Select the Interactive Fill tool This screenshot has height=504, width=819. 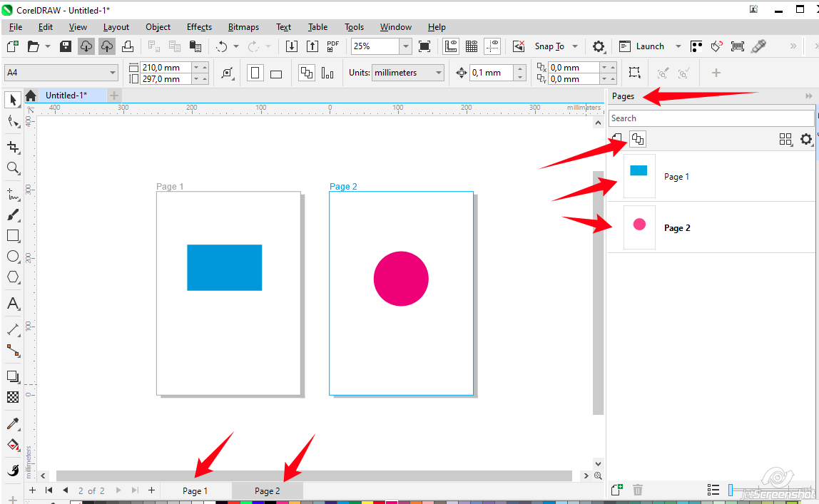13,445
